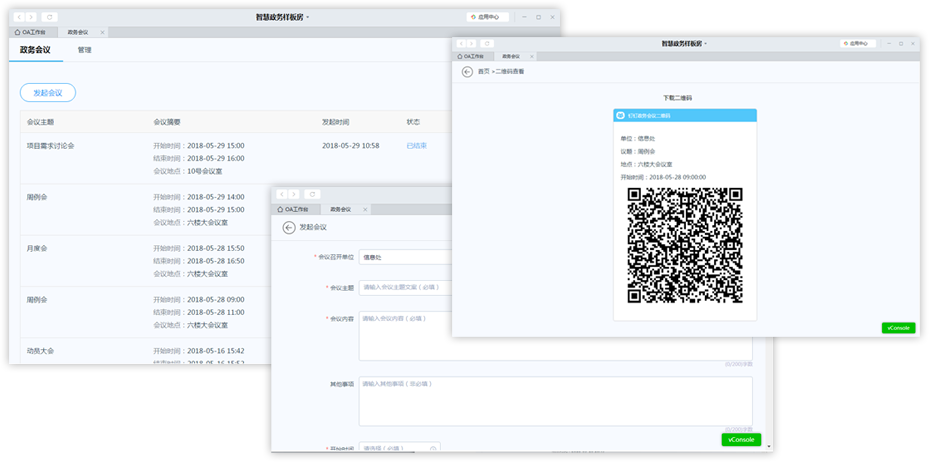Select the 政务会议 page tab
Screen dimensions: 929x462
point(35,50)
